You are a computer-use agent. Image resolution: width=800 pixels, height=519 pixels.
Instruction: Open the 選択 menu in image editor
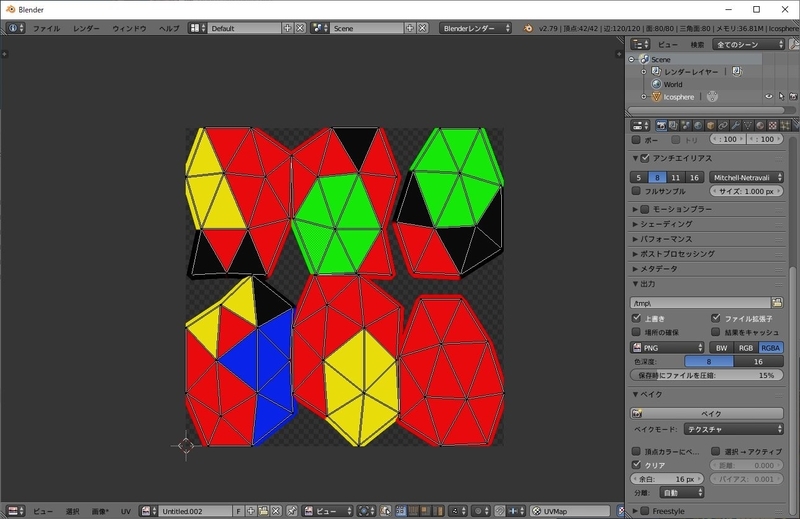tap(72, 511)
